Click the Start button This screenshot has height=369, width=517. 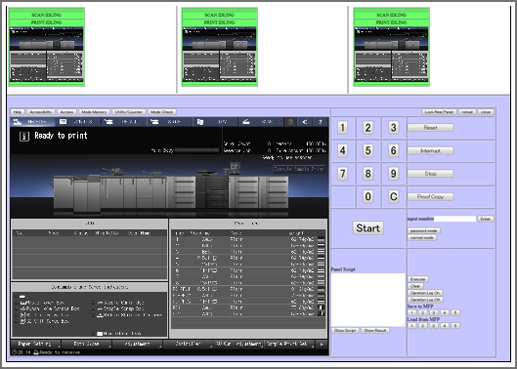click(368, 228)
